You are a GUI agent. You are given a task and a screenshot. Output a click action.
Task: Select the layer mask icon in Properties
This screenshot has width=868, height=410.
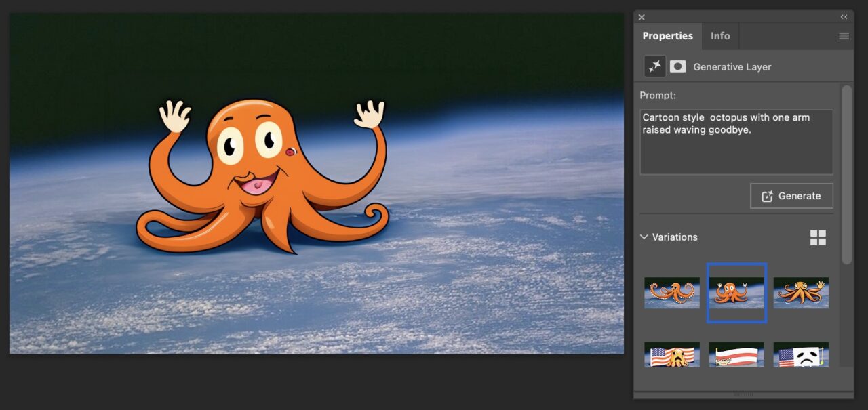tap(677, 66)
